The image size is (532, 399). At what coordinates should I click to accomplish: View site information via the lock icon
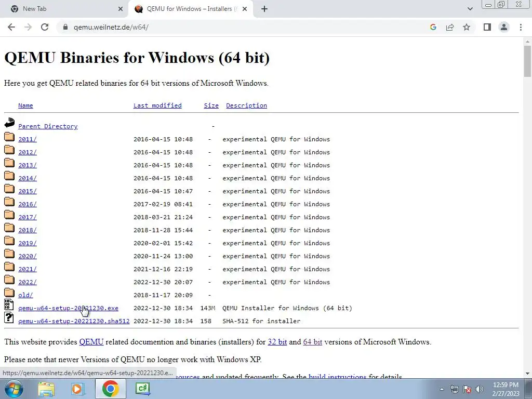click(x=65, y=27)
